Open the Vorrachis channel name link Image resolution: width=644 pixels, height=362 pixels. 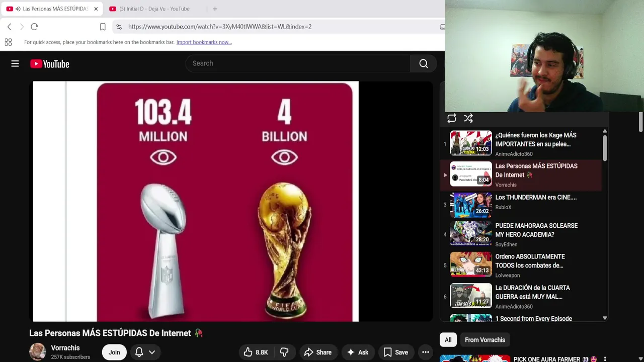(65, 348)
